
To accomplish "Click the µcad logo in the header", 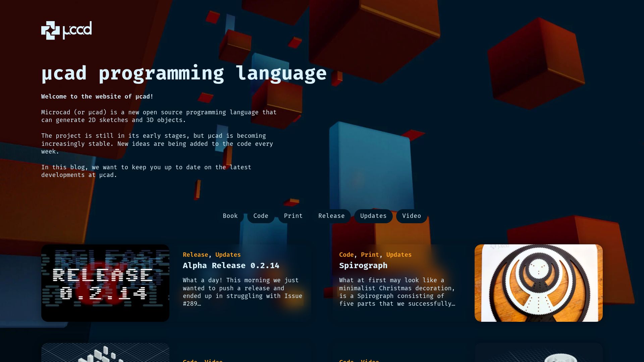I will click(x=66, y=30).
